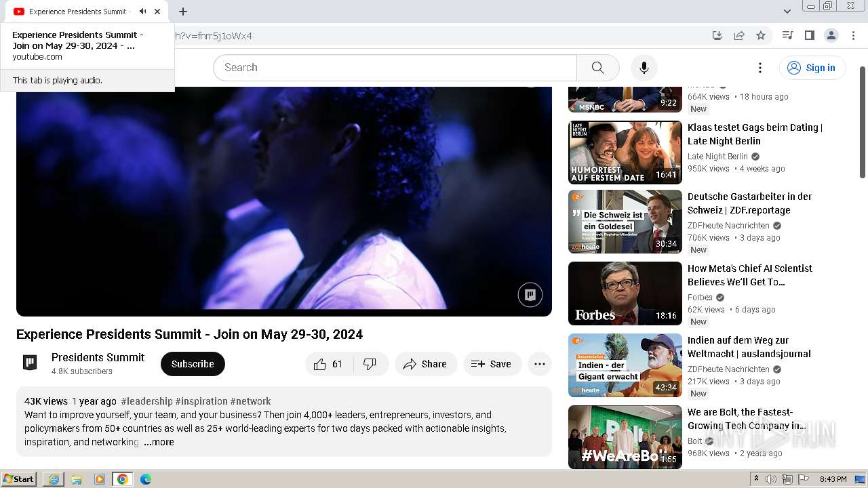Open Forbes channel name link
Viewport: 868px width, 488px height.
(x=700, y=298)
